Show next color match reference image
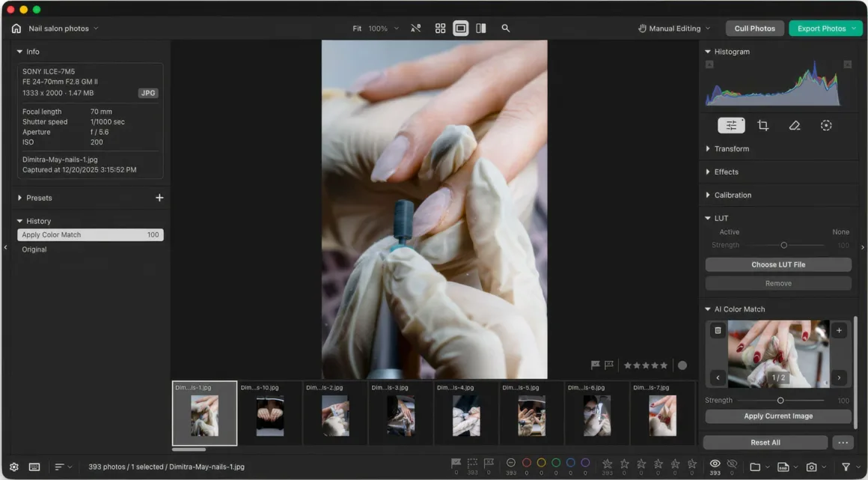 coord(840,378)
